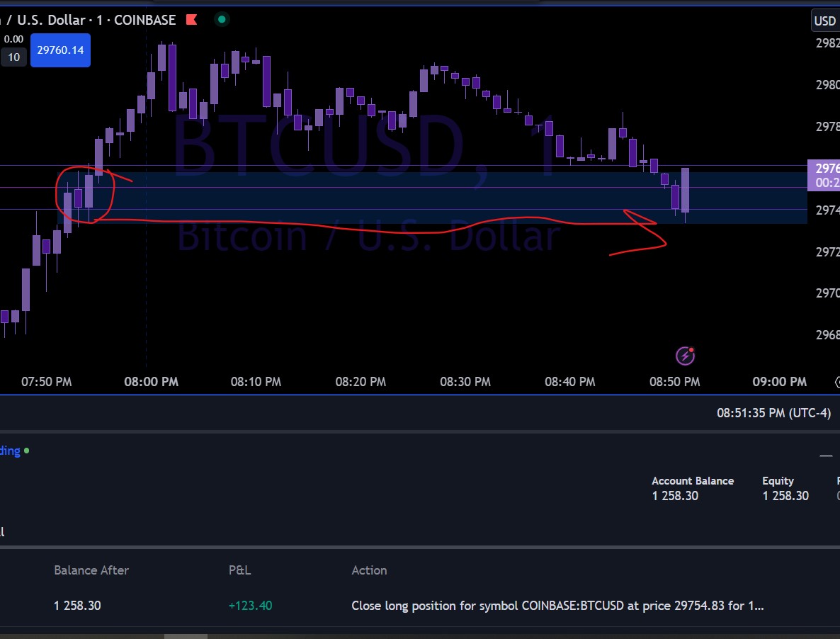Click the 09:00 PM time axis label
The height and width of the screenshot is (639, 840).
point(780,382)
